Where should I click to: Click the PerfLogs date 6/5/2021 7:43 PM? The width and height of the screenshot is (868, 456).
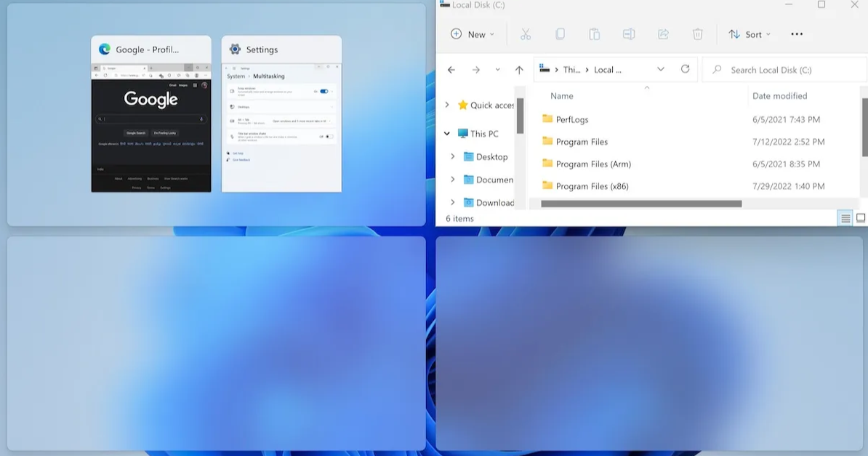pos(786,119)
